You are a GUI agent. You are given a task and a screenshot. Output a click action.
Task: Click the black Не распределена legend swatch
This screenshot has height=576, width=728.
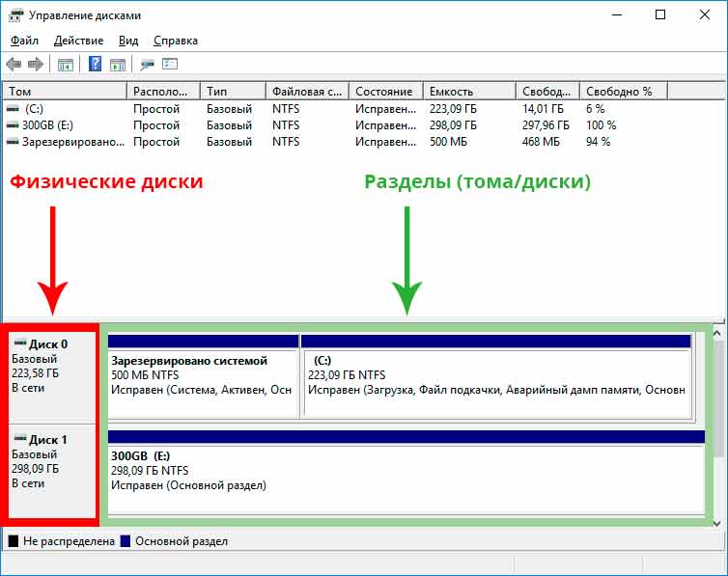pyautogui.click(x=14, y=541)
